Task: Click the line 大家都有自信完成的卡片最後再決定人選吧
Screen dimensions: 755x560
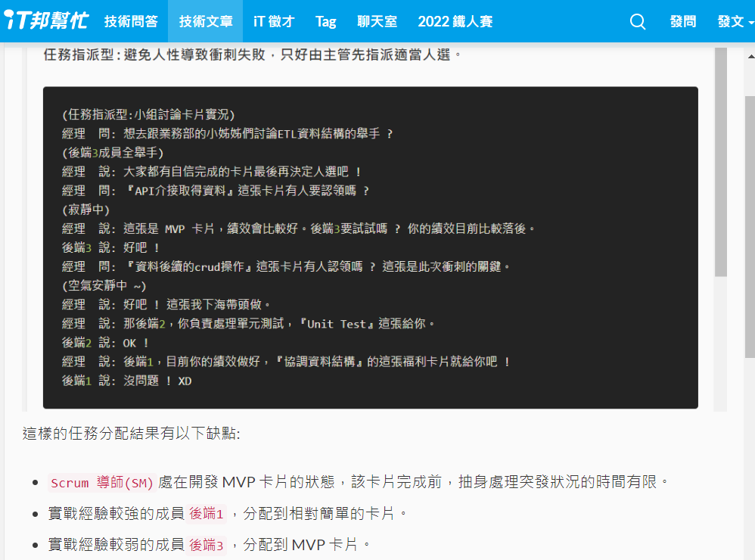Action: click(x=211, y=172)
